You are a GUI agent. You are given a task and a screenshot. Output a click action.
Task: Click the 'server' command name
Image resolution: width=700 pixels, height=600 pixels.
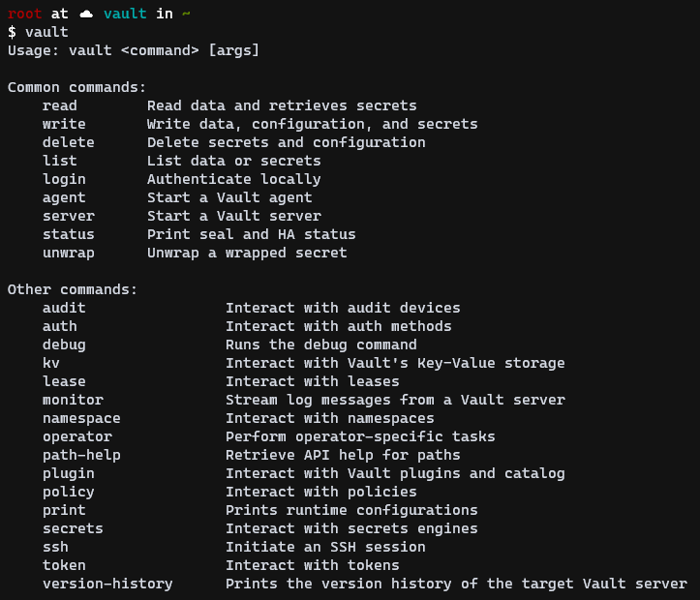tap(69, 216)
